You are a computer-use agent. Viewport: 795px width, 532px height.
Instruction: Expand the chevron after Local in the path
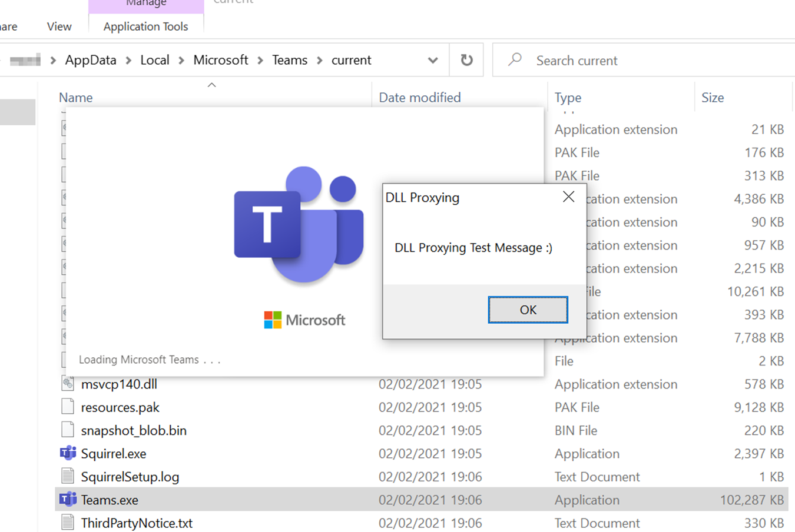click(x=181, y=60)
